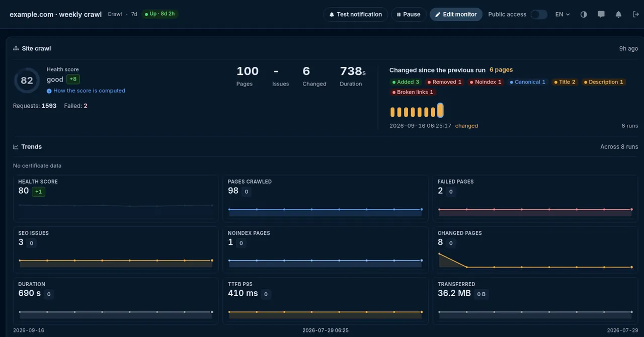
Task: Click the Up 8d 2h status badge
Action: click(159, 14)
